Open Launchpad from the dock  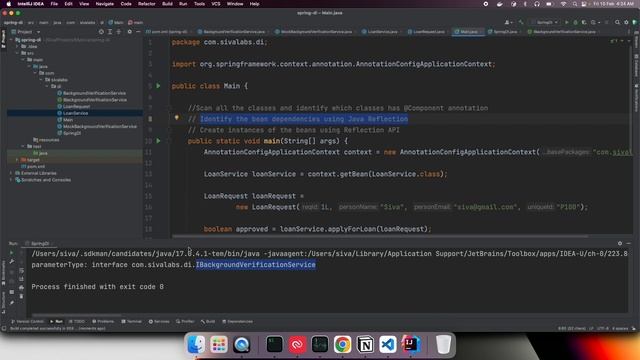pyautogui.click(x=219, y=344)
